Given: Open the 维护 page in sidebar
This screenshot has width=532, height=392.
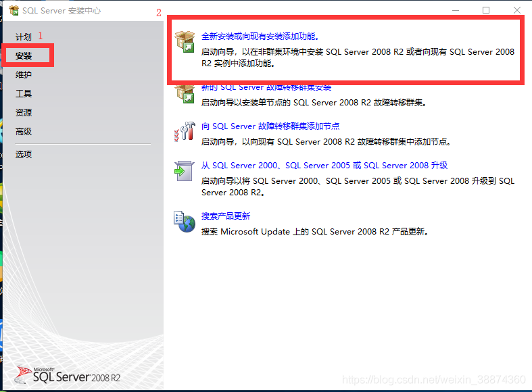Looking at the screenshot, I should pyautogui.click(x=24, y=74).
